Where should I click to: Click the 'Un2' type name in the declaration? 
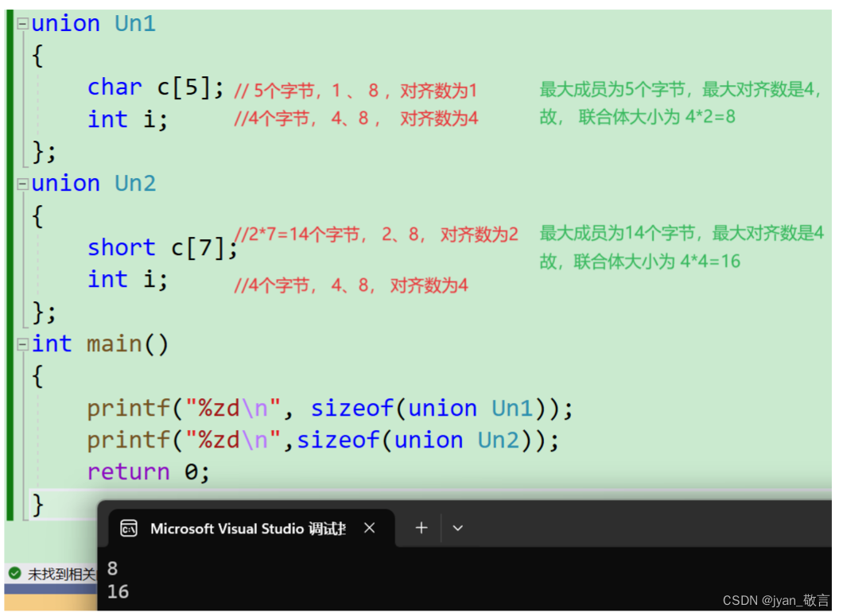tap(135, 184)
